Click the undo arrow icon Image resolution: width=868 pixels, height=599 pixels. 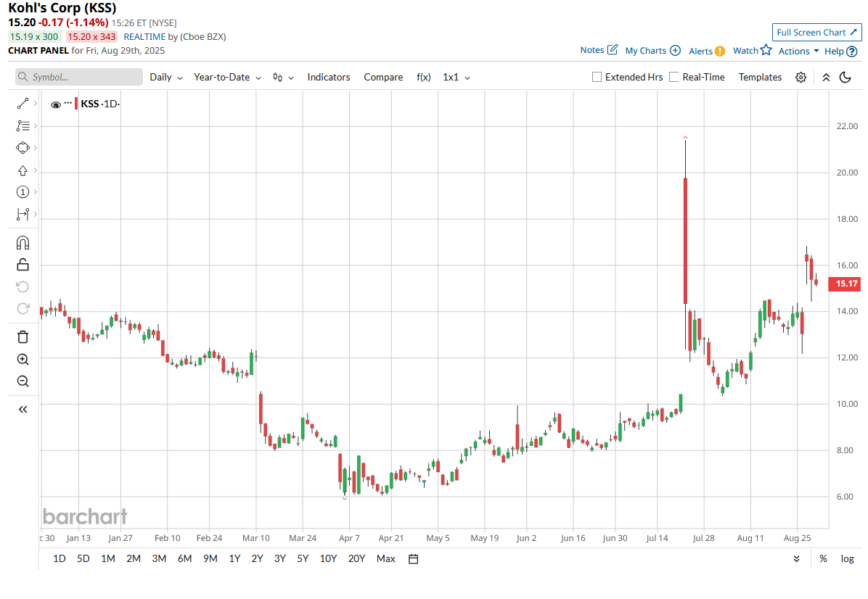coord(22,286)
